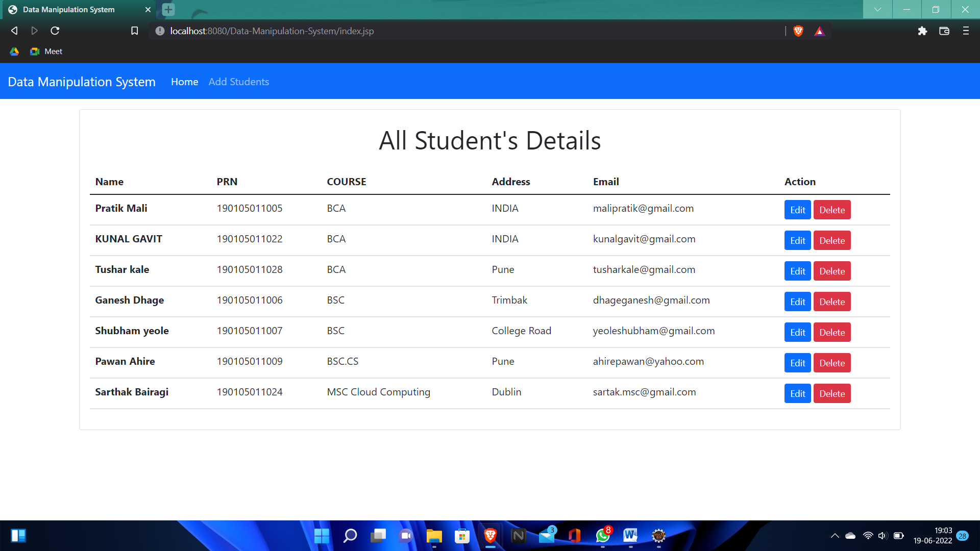Open the taskbar clock showing 19:03
The width and height of the screenshot is (980, 551).
tap(933, 536)
